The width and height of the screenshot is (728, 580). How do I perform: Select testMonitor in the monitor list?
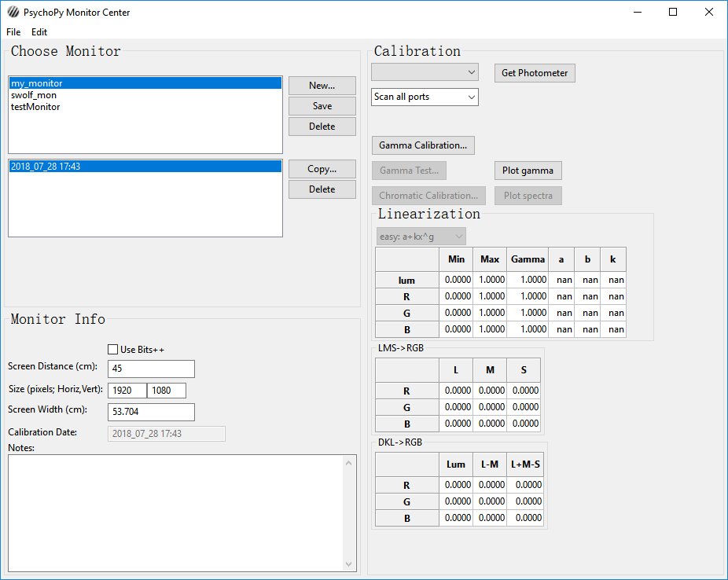(x=145, y=107)
